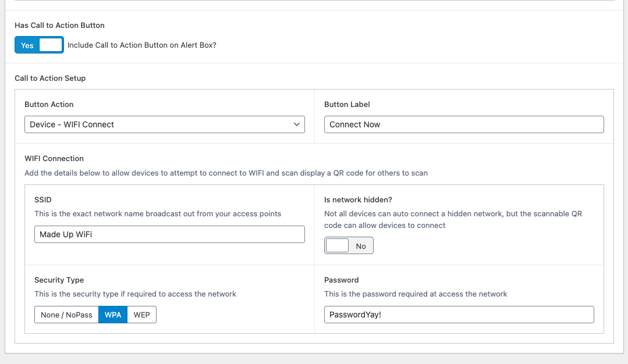Click the 'Yes' side of the CTA toggle
This screenshot has height=364, width=628.
tap(27, 45)
